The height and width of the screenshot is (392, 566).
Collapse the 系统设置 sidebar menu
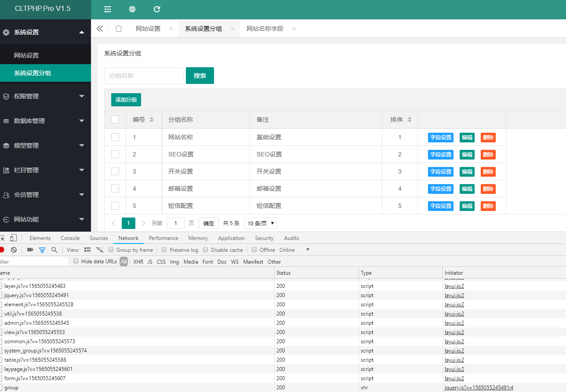point(45,32)
